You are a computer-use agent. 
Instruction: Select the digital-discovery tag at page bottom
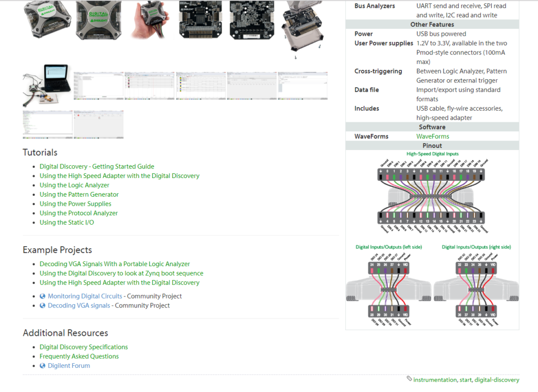coord(497,379)
